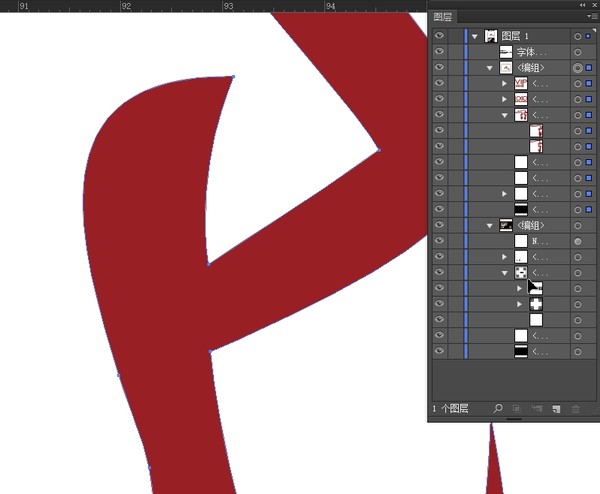Screen dimensions: 600x494
Task: Click the first <编组> label
Action: [x=531, y=68]
